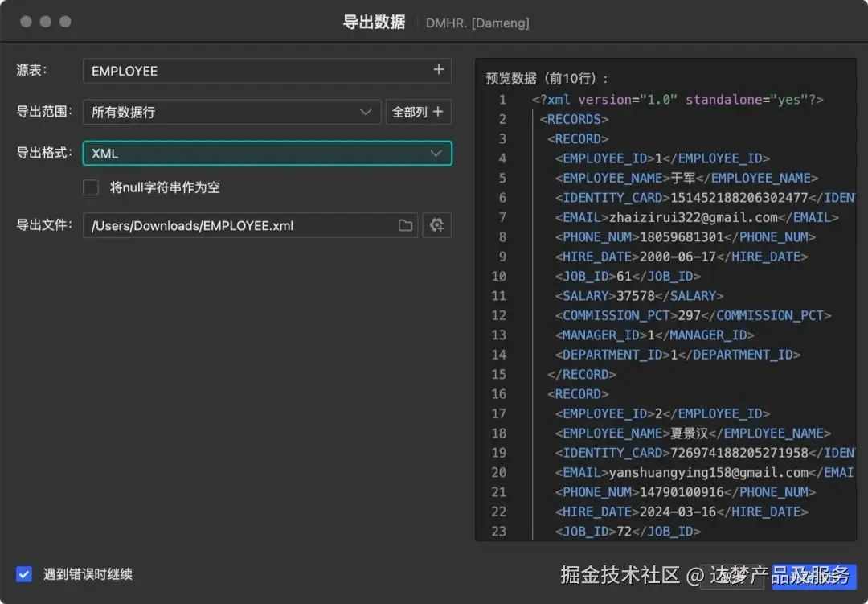Click JOB_ID 72 line in preview

[628, 532]
